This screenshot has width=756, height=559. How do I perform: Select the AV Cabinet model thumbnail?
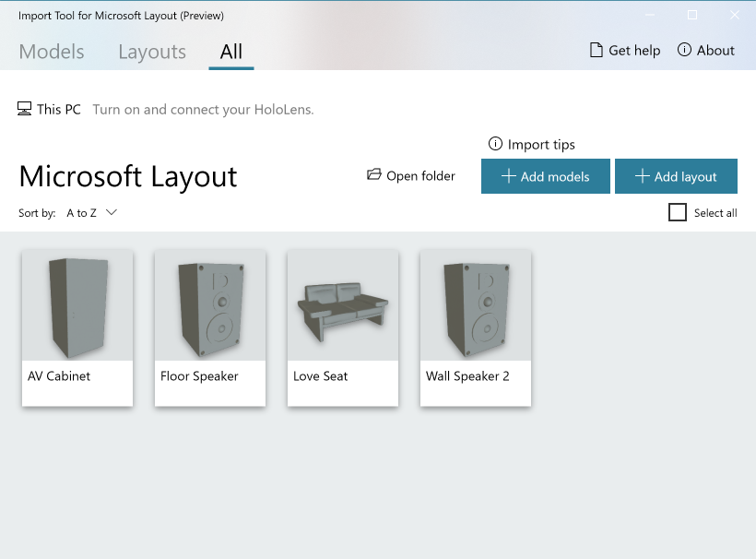(77, 306)
